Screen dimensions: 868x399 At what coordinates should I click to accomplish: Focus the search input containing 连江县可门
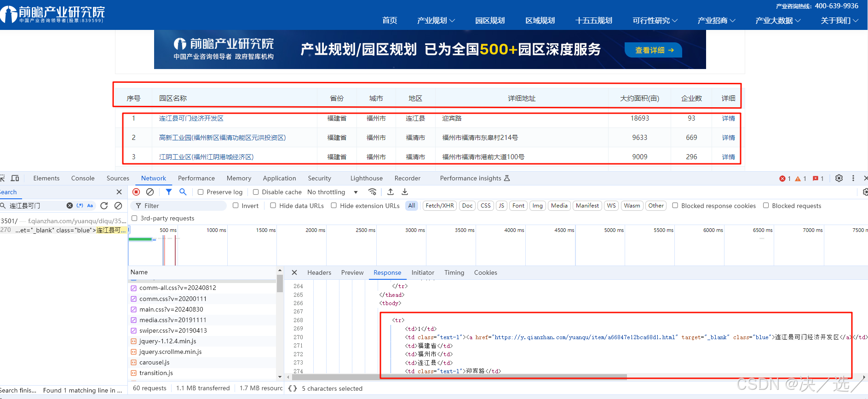point(37,206)
